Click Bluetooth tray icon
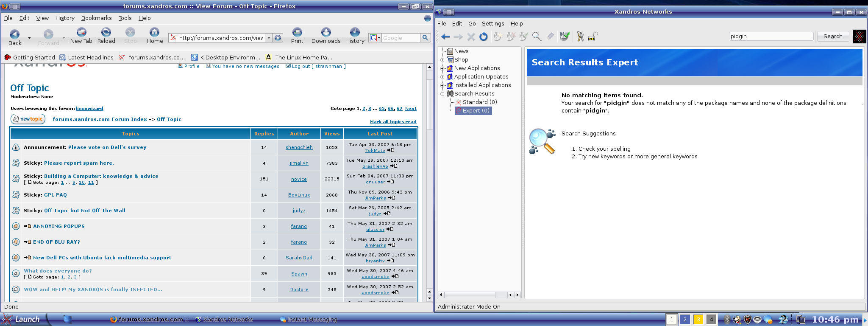Viewport: 868px width, 326px height. 727,320
